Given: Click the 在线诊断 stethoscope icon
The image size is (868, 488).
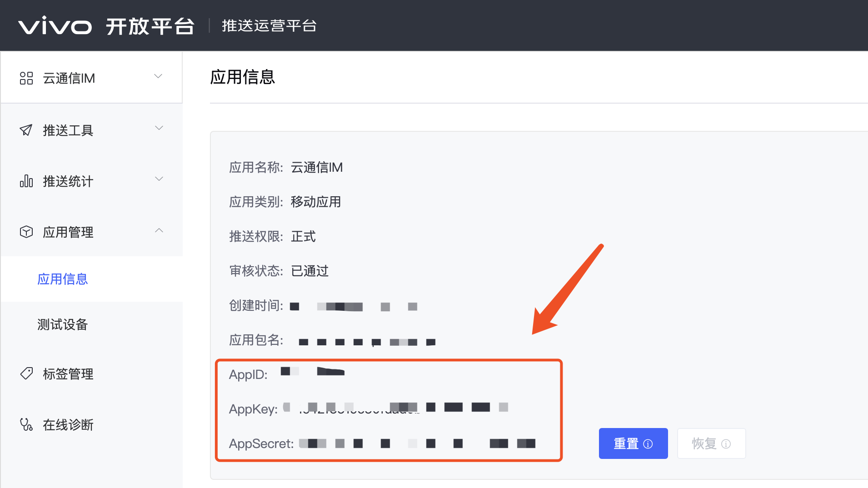Looking at the screenshot, I should (26, 424).
